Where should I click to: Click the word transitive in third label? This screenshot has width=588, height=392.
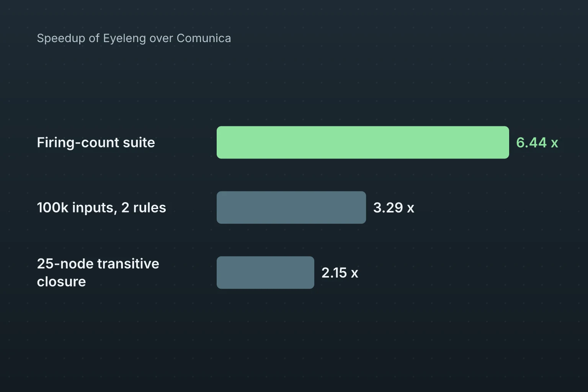click(128, 264)
